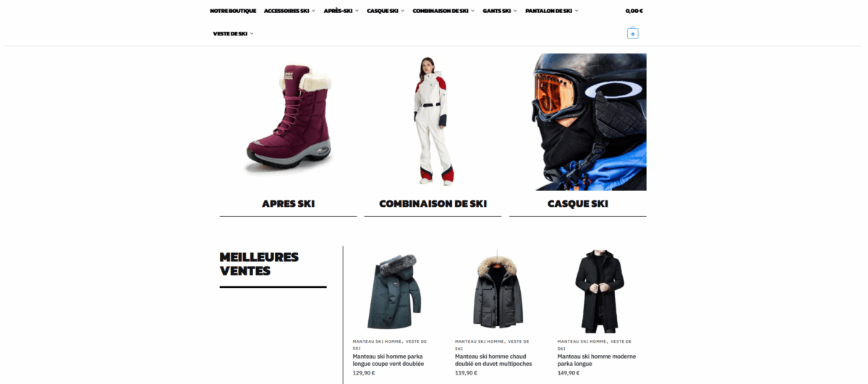View the fur-hood down jacket image
868x384 pixels.
496,290
